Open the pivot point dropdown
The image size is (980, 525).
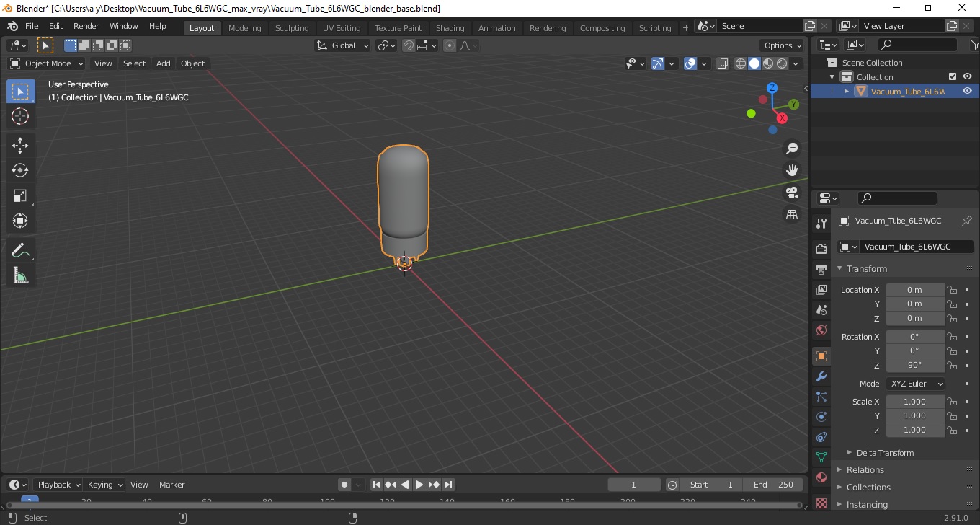(387, 45)
